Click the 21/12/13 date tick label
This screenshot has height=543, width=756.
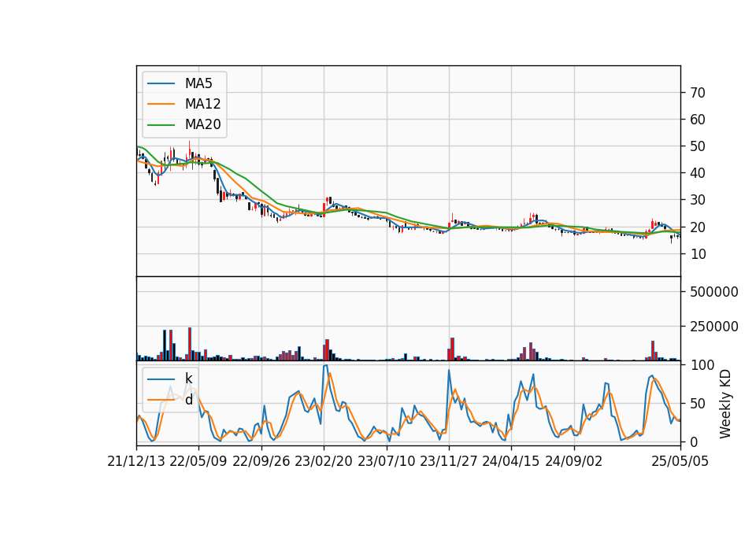pos(136,462)
